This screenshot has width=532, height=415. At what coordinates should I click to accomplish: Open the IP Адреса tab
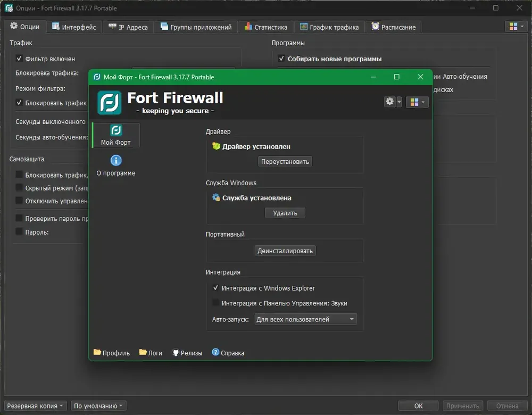128,27
